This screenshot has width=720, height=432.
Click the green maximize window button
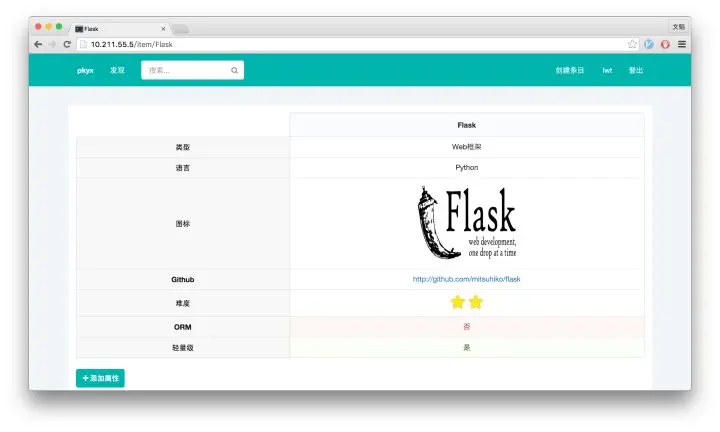click(59, 27)
